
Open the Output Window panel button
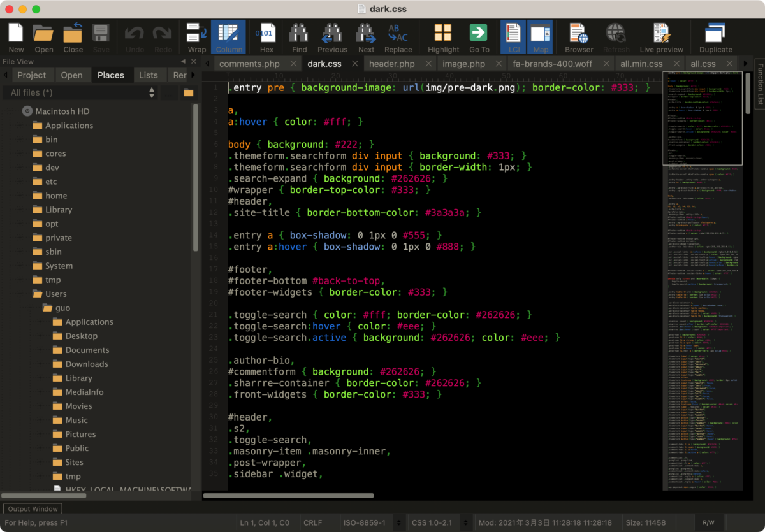click(x=33, y=508)
